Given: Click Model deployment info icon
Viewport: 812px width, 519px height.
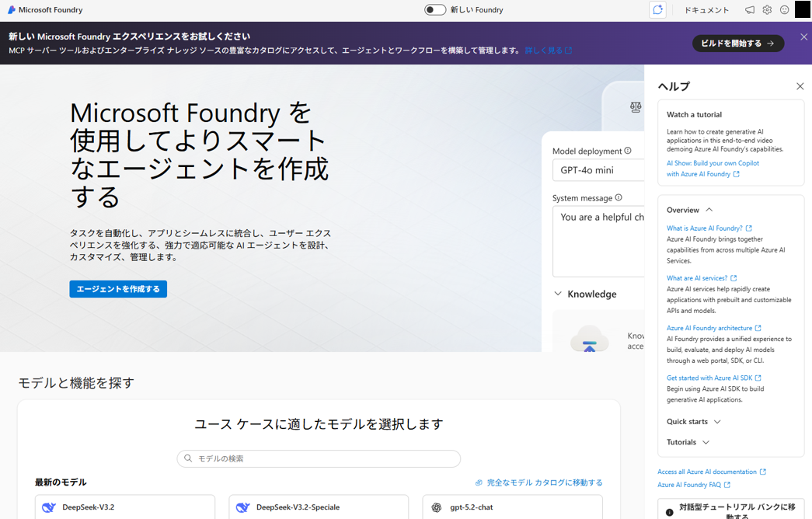Looking at the screenshot, I should point(628,151).
